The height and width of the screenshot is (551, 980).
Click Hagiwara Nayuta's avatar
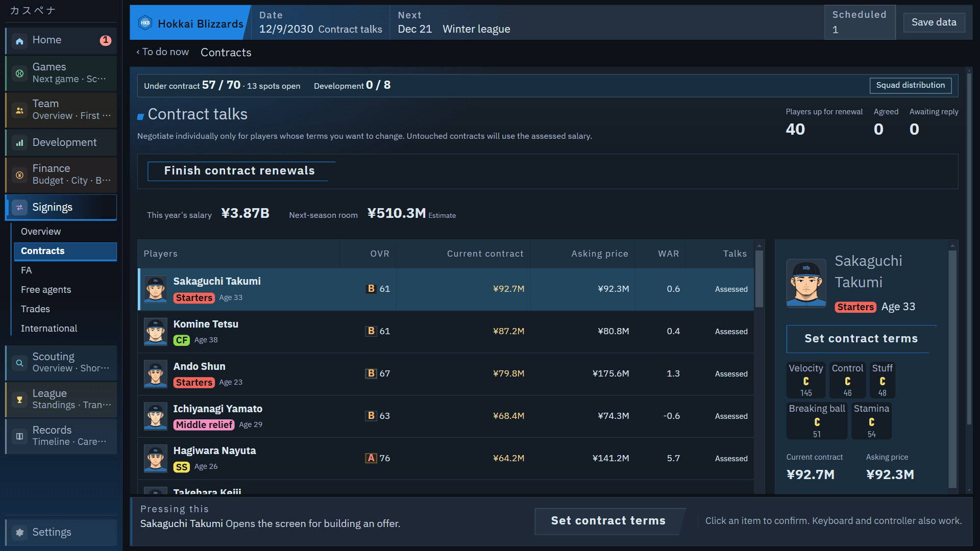tap(155, 458)
